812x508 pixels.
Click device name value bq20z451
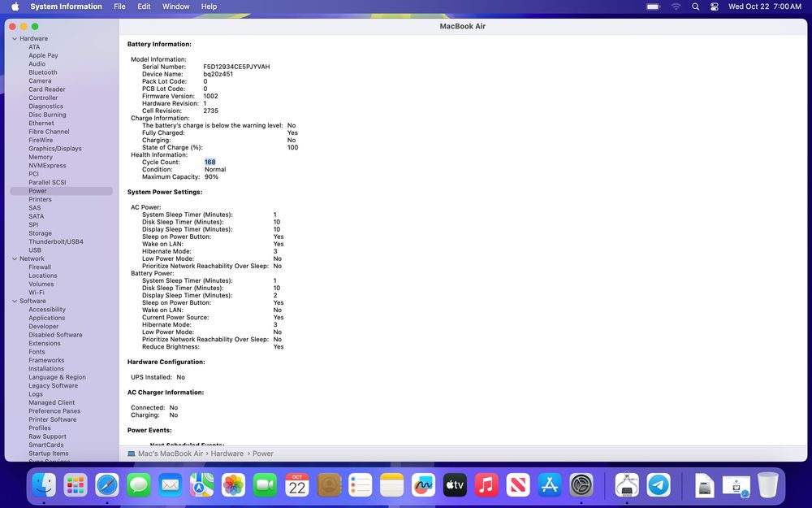(218, 74)
